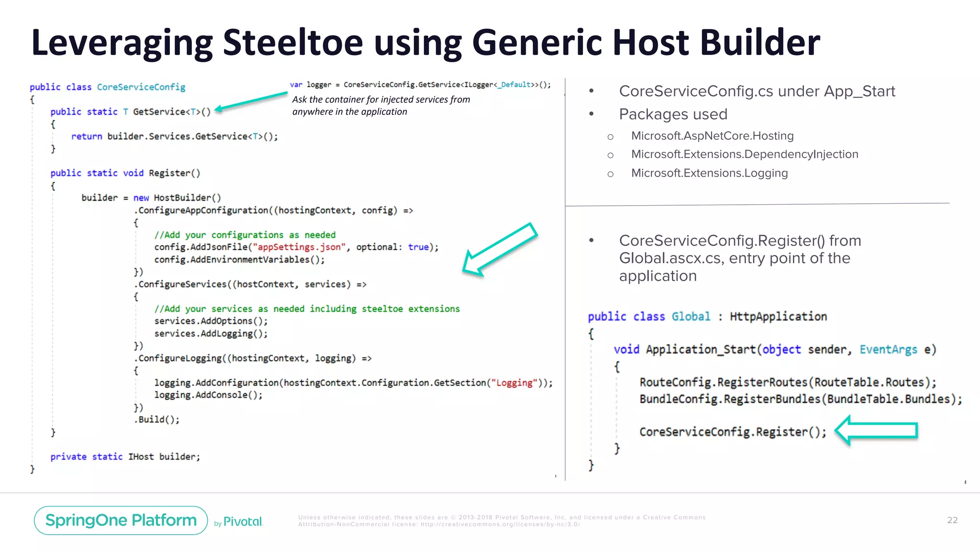The width and height of the screenshot is (980, 551).
Task: Click the large teal outlined arrow beside ConfigureServices
Action: pos(499,250)
